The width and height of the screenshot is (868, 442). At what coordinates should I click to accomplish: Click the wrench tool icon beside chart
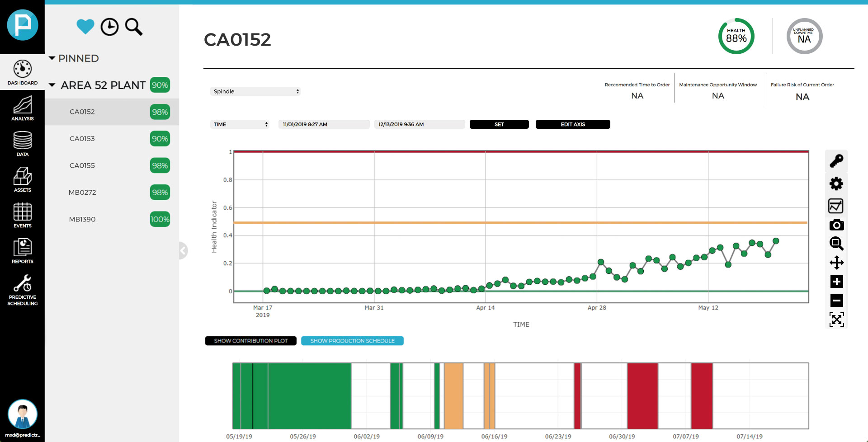(x=836, y=161)
